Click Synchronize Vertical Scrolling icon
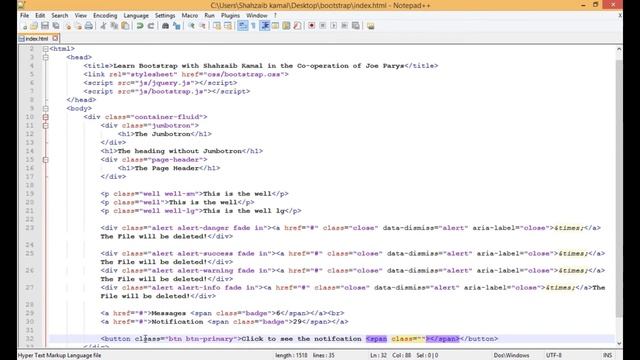This screenshot has height=360, width=640. pyautogui.click(x=217, y=26)
